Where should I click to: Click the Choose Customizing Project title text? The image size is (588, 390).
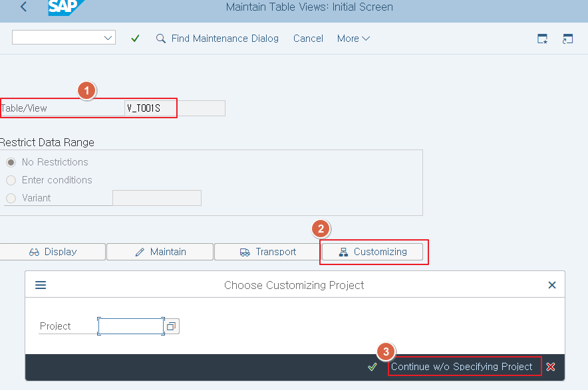[x=294, y=286]
